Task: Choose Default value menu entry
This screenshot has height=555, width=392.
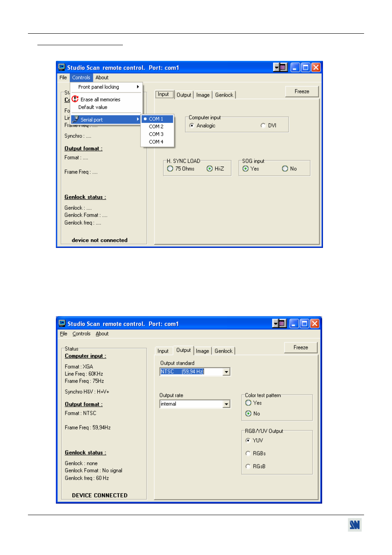Action: coord(106,107)
